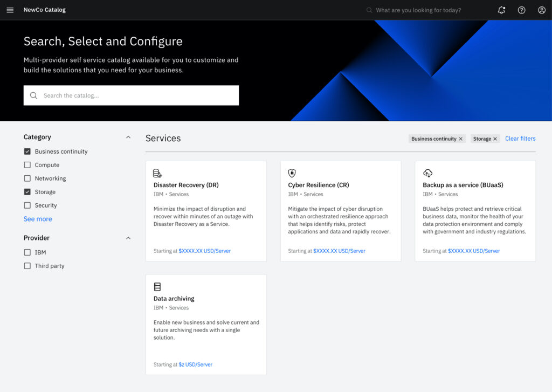Click the Disaster Recovery card icon

[x=157, y=173]
